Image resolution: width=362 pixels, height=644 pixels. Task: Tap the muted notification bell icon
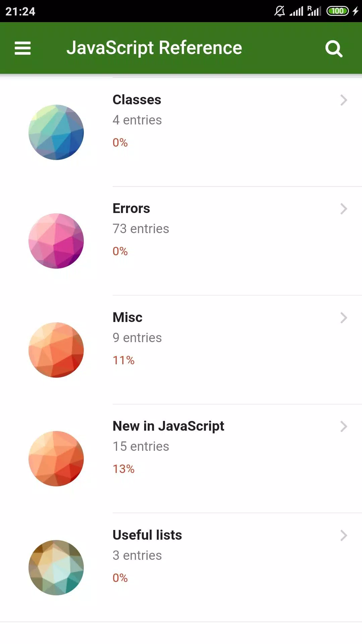click(280, 11)
